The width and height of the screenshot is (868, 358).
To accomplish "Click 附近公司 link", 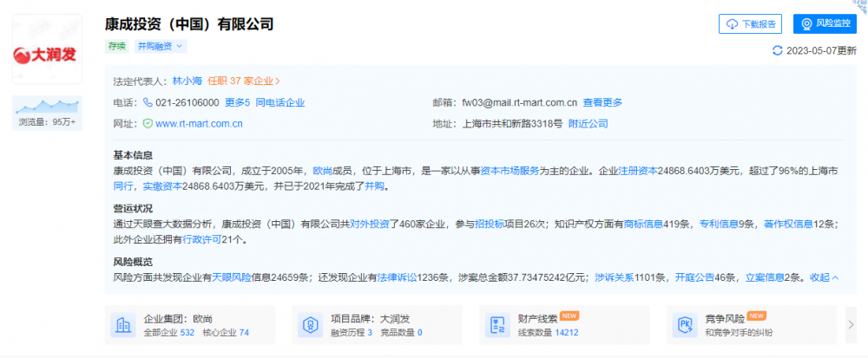I will tap(588, 124).
